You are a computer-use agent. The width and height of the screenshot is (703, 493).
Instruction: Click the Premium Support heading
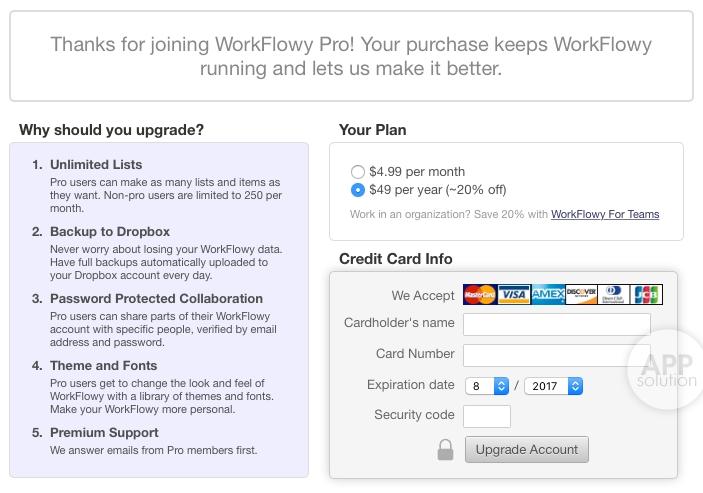[104, 432]
